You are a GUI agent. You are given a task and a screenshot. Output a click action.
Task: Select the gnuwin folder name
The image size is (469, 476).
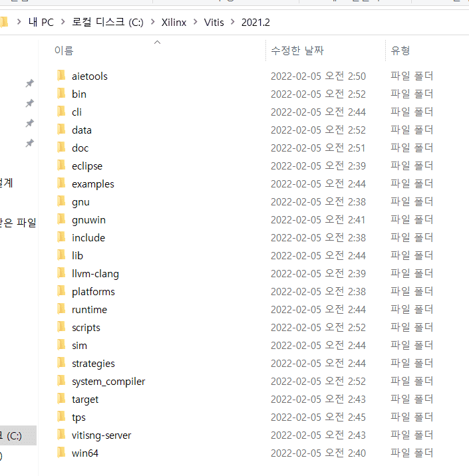[x=88, y=220]
